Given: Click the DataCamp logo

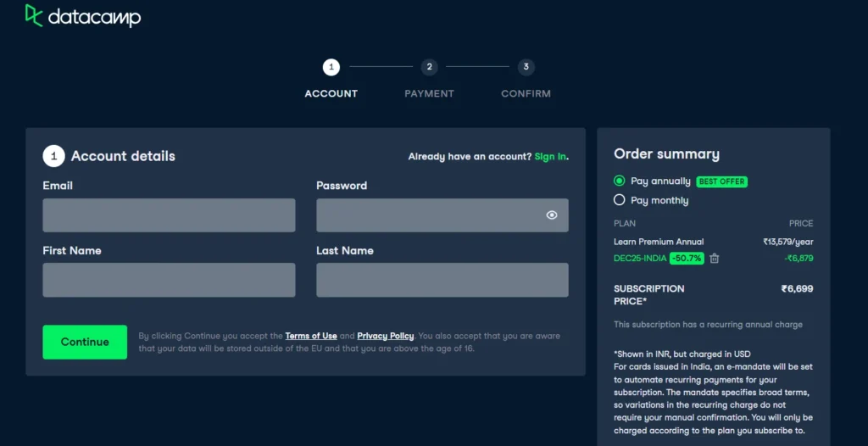Looking at the screenshot, I should (83, 16).
